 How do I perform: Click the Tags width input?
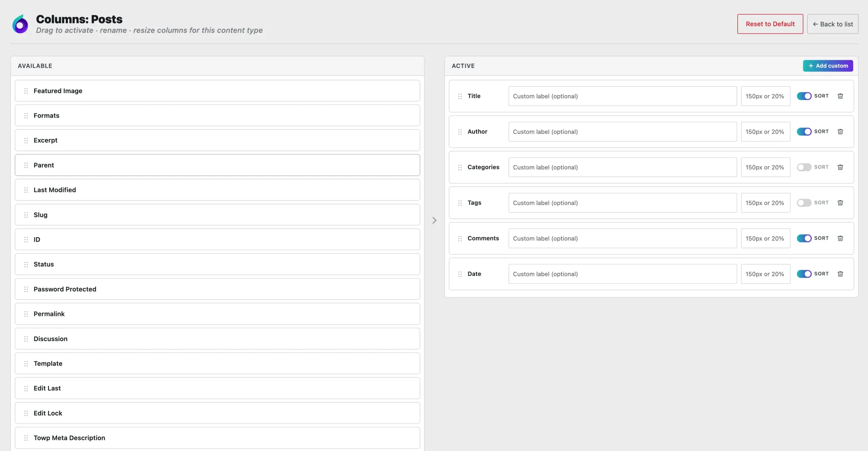point(766,203)
